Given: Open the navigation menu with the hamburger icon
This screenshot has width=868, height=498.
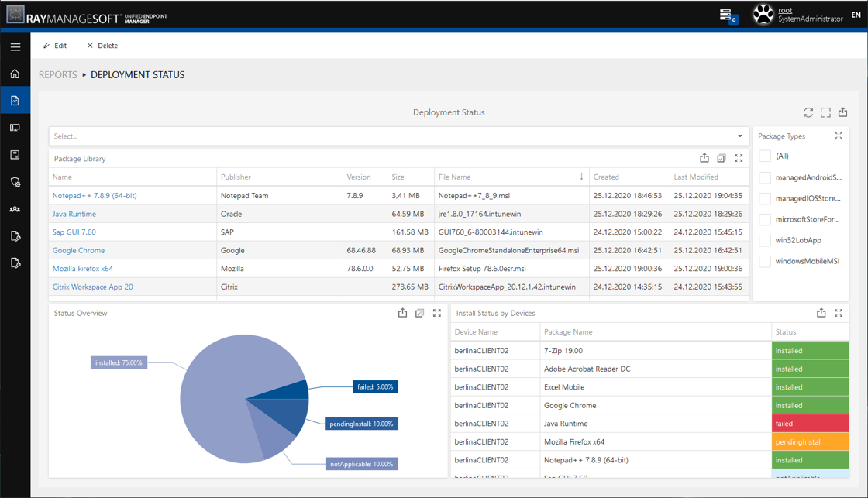Looking at the screenshot, I should pos(15,46).
